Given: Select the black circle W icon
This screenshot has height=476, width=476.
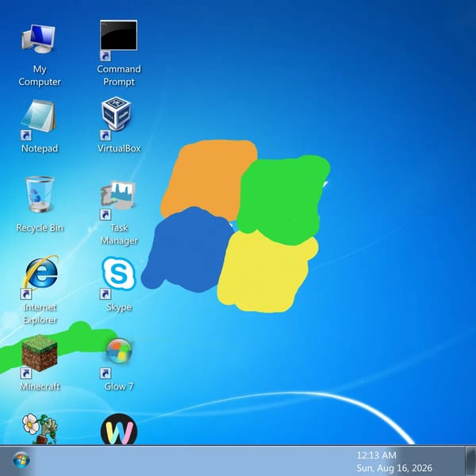Looking at the screenshot, I should pyautogui.click(x=119, y=429).
